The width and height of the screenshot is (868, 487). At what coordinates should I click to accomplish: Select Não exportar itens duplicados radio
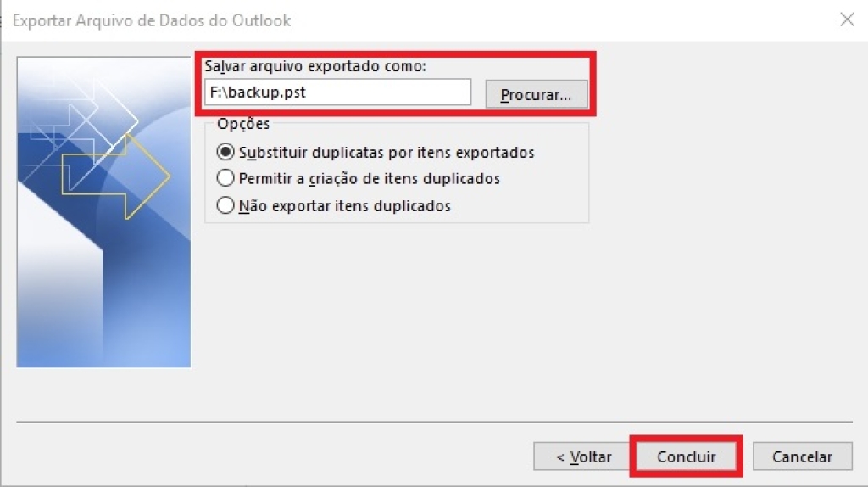[x=225, y=205]
